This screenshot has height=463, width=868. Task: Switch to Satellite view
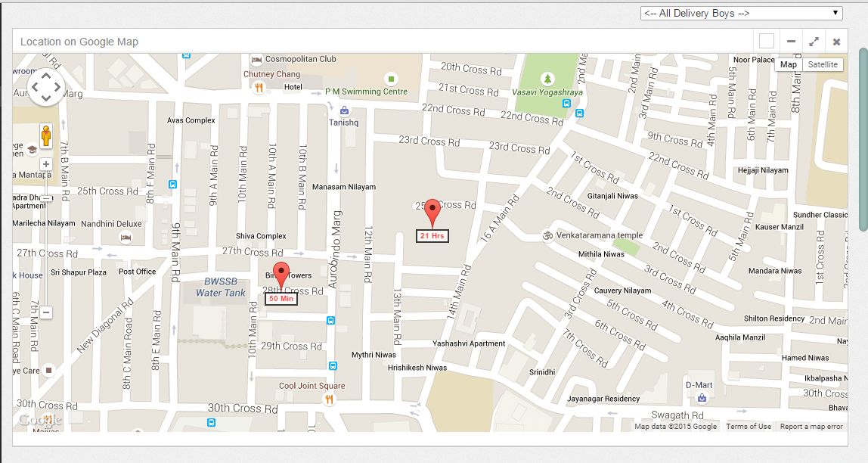point(823,64)
